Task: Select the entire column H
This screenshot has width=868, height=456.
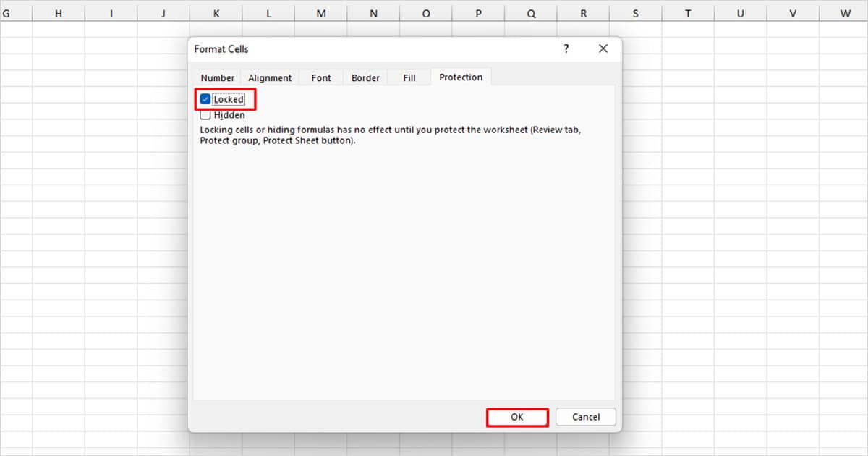Action: pos(58,12)
